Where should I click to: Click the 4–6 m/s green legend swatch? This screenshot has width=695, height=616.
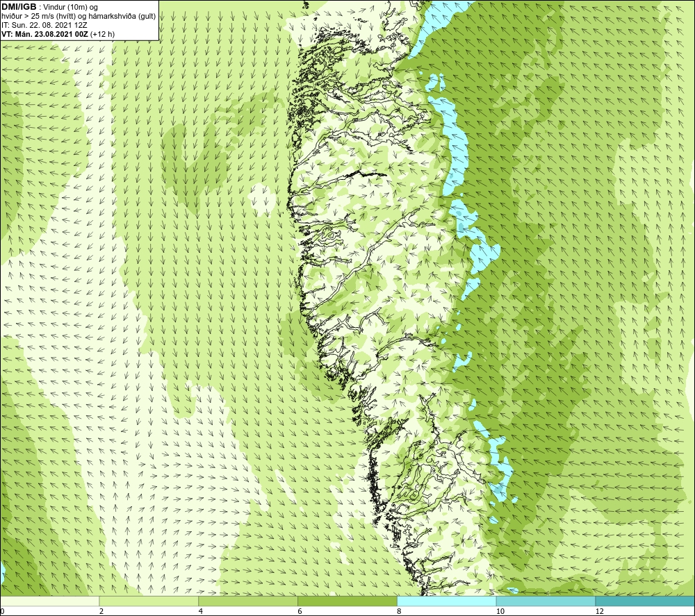[248, 601]
